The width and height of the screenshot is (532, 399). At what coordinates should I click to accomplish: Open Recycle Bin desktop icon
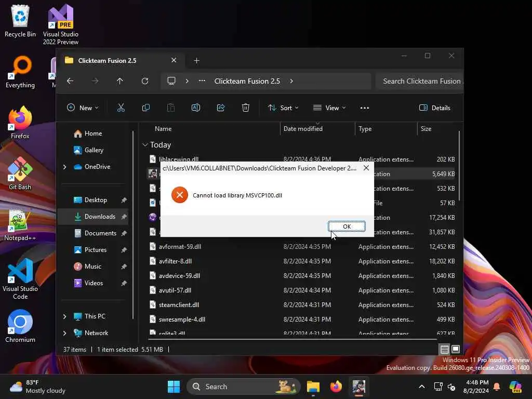click(20, 21)
